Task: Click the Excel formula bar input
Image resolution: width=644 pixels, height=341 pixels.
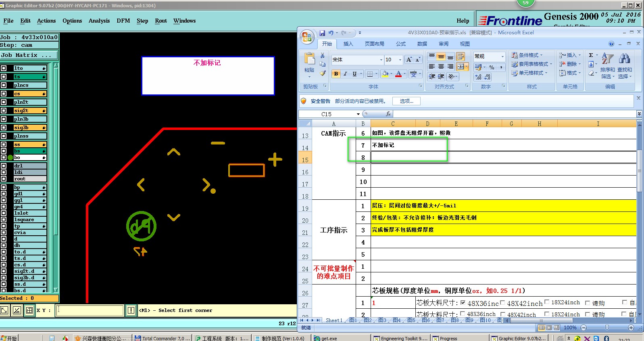Action: click(515, 114)
